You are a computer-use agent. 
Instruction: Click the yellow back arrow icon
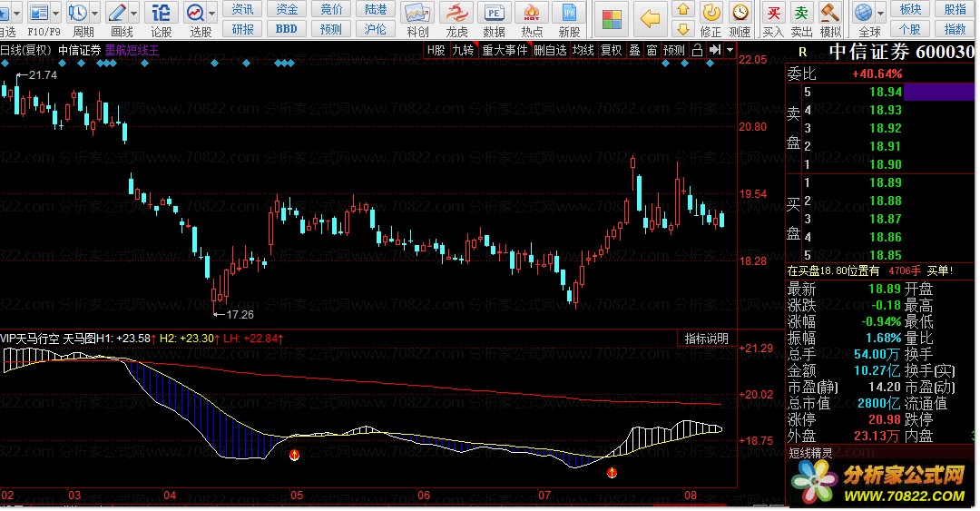coord(650,19)
